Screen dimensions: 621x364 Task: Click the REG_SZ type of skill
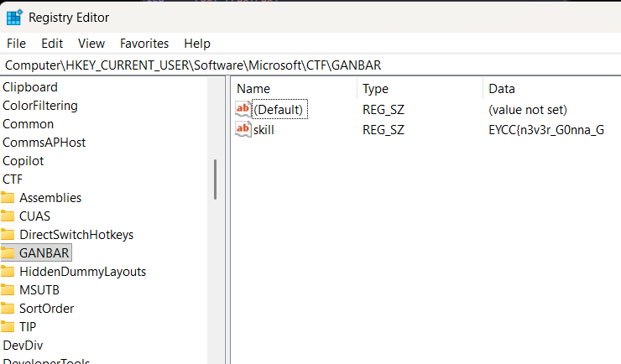point(384,130)
